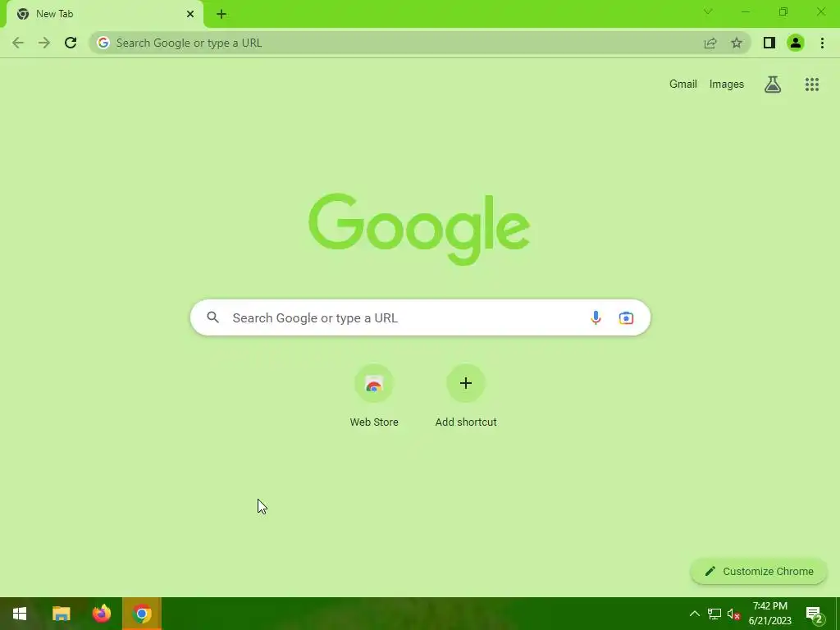This screenshot has width=840, height=630.
Task: Open Gmail link
Action: pyautogui.click(x=683, y=84)
